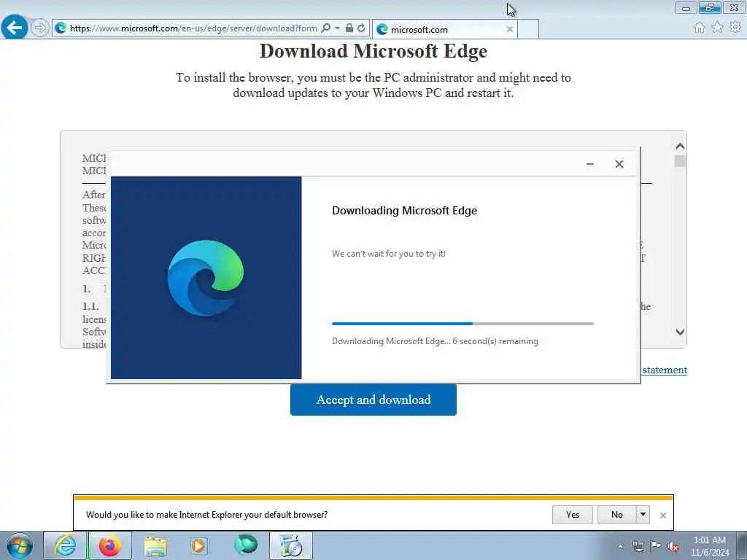This screenshot has height=560, width=747.
Task: Open Action Center flag icon
Action: pos(656,546)
